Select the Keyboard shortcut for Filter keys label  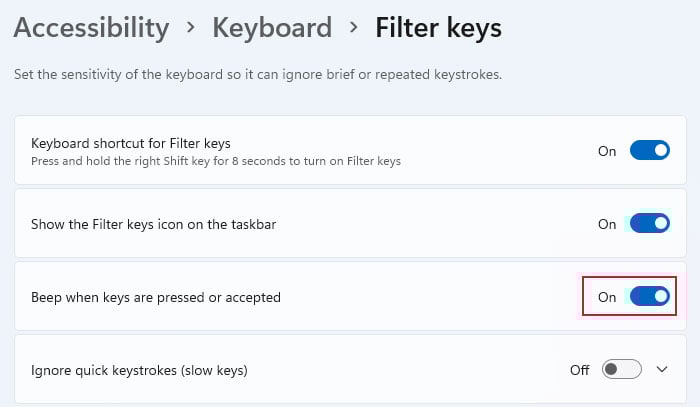click(131, 143)
